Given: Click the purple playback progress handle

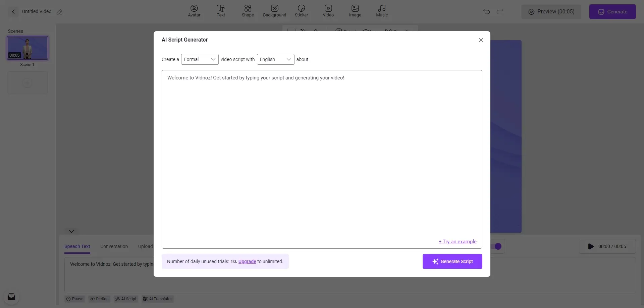Looking at the screenshot, I should pos(498,246).
